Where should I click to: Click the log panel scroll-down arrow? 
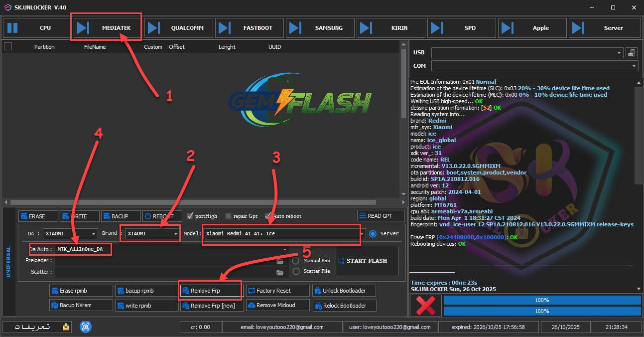[x=639, y=289]
